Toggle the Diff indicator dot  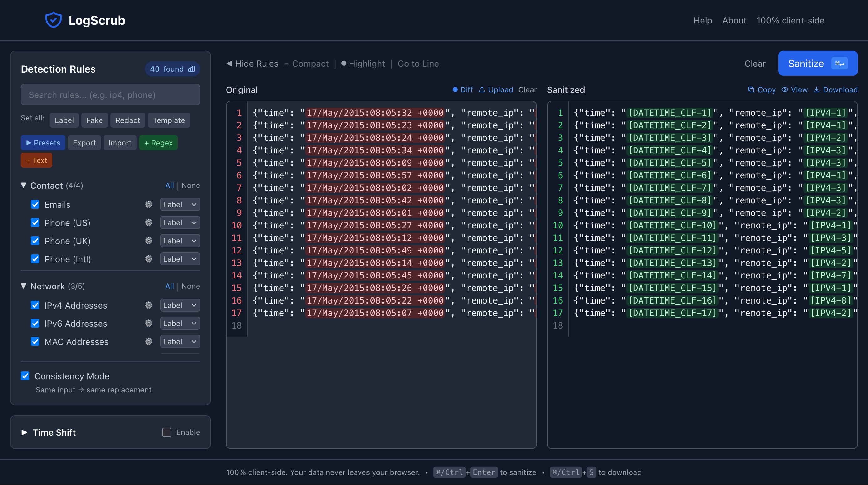point(456,90)
